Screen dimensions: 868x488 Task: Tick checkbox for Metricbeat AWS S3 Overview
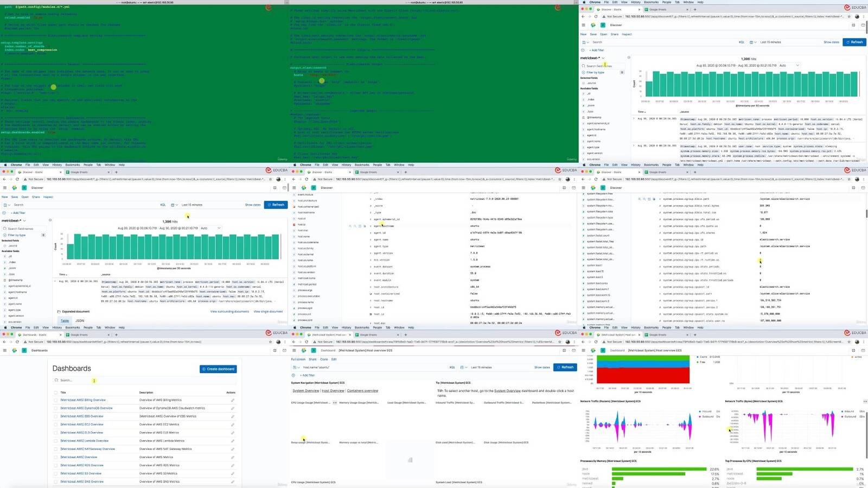point(55,473)
